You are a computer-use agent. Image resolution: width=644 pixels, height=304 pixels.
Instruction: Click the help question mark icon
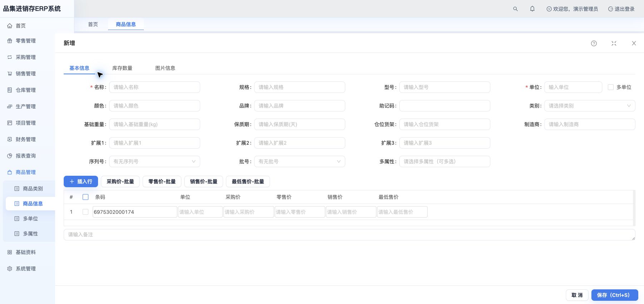(594, 43)
